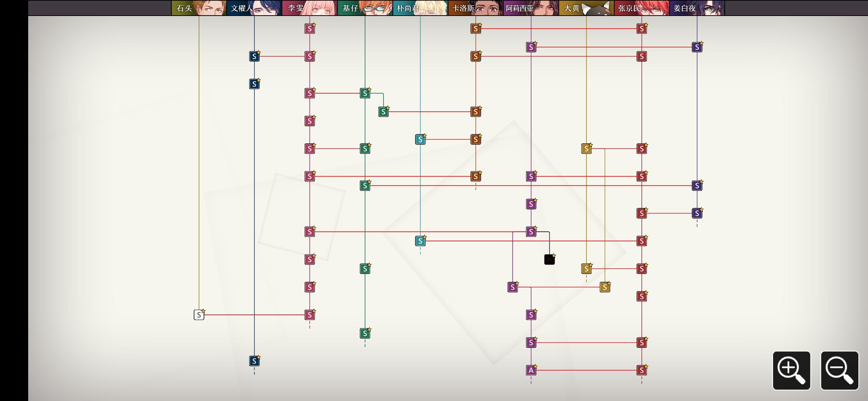This screenshot has height=401, width=868.
Task: Click the zoom out magnifier icon
Action: (x=839, y=370)
